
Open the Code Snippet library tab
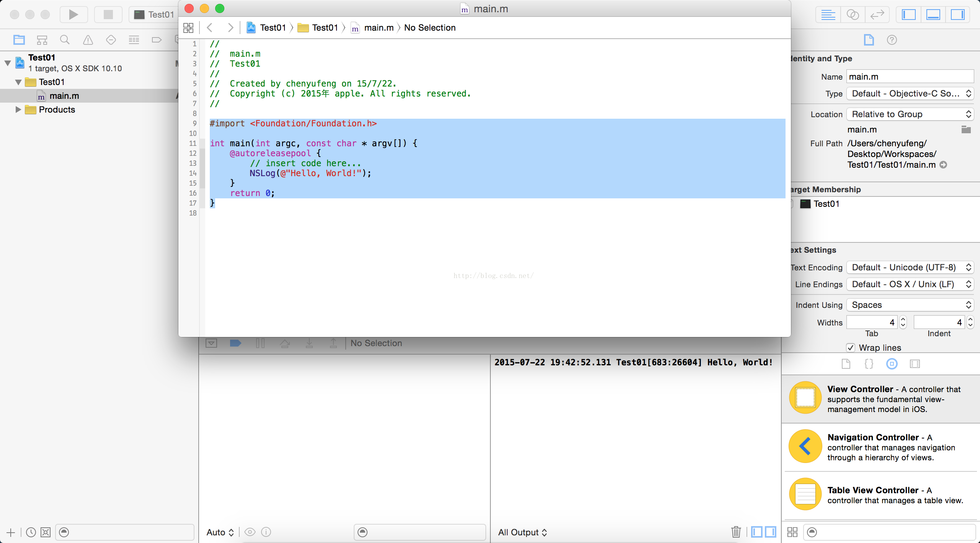point(869,364)
